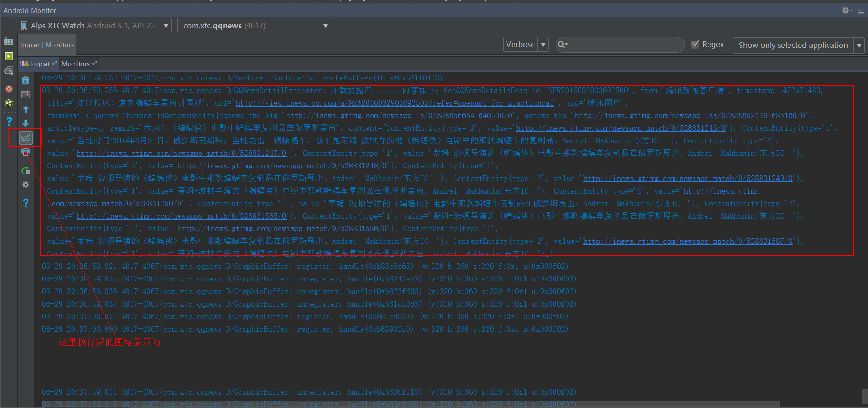
Task: Open the view.inews.qq.com article link
Action: click(x=395, y=103)
